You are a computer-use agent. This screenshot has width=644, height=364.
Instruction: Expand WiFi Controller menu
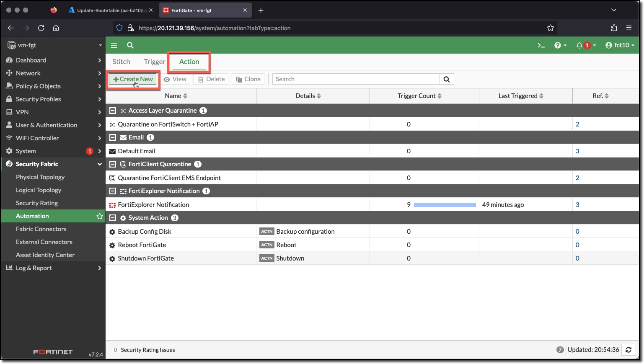click(53, 138)
